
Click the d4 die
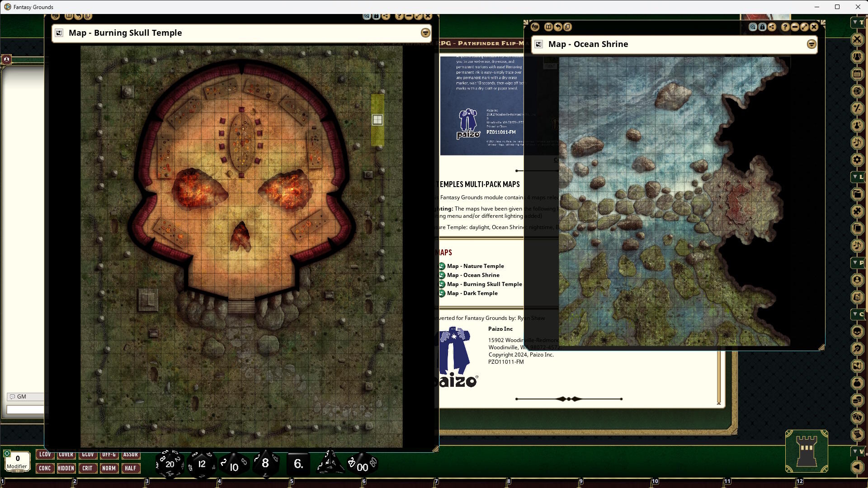click(330, 463)
